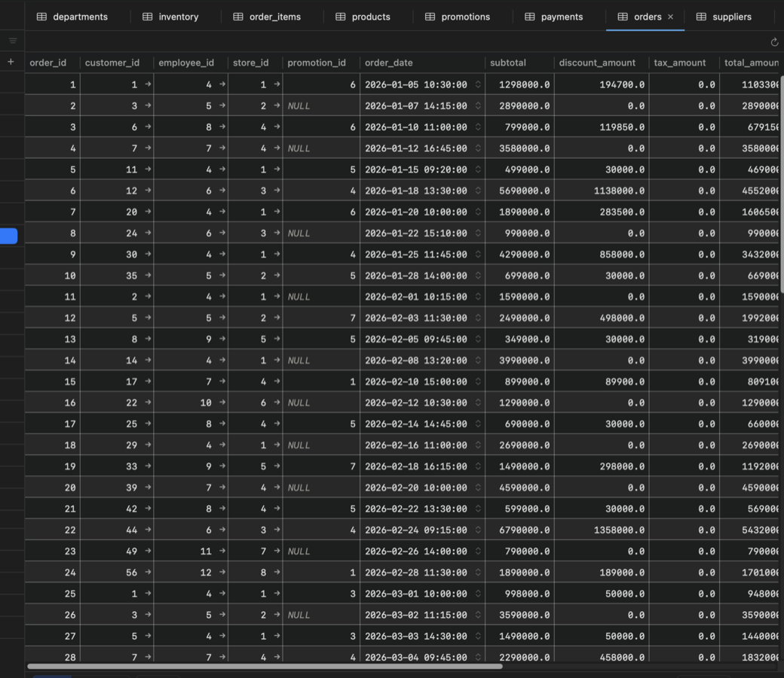Adjust date stepper for 2026-03-02 11:15:00
Image resolution: width=784 pixels, height=678 pixels.
(x=478, y=615)
